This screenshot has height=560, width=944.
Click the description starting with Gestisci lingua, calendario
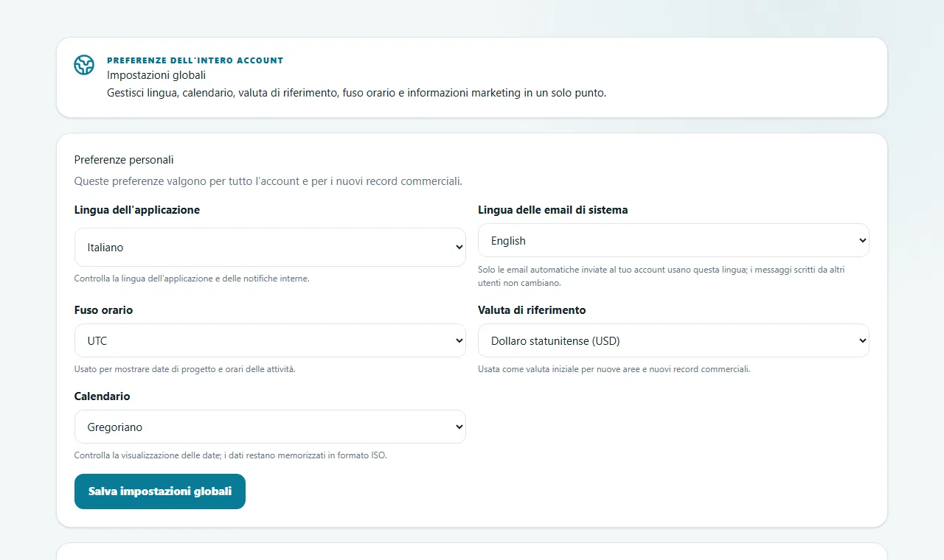coord(357,94)
